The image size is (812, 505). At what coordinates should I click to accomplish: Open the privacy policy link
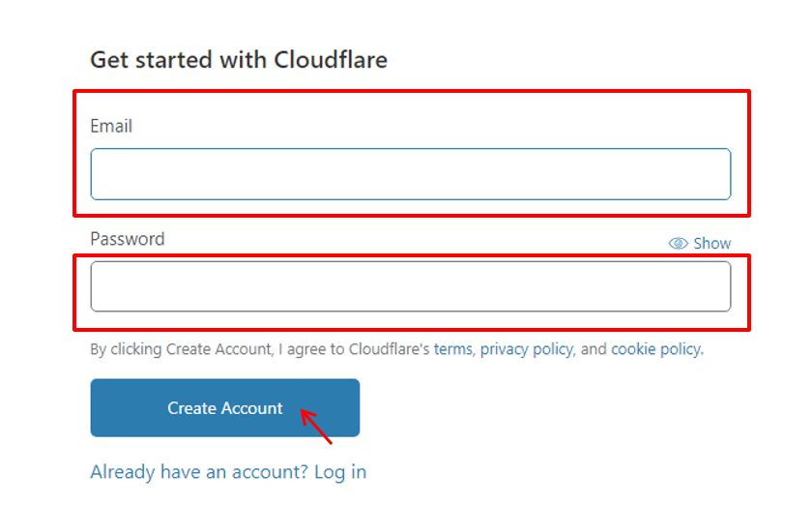coord(526,349)
